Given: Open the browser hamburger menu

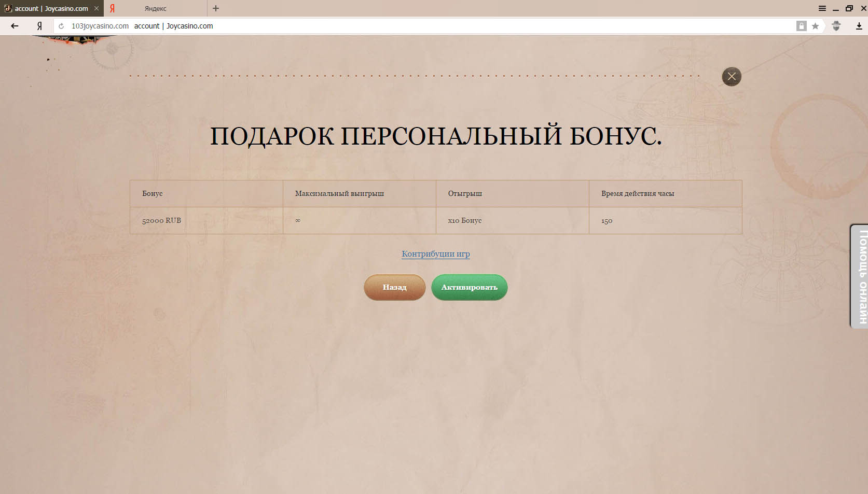Looking at the screenshot, I should point(822,8).
